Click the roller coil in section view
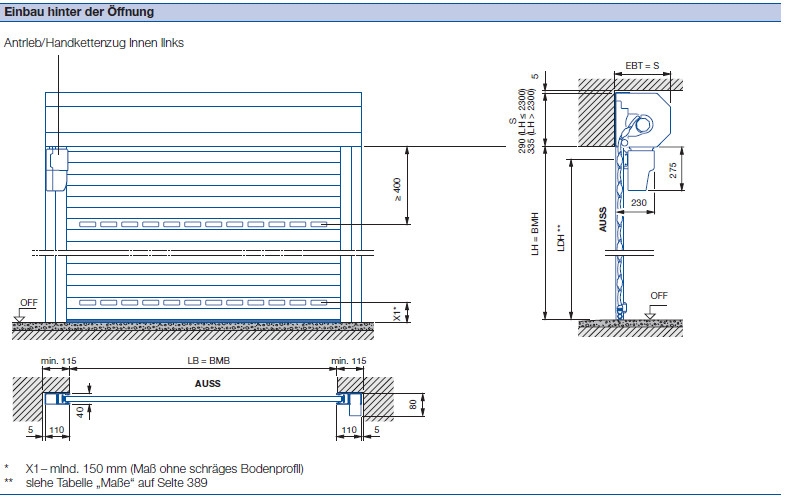 pyautogui.click(x=641, y=124)
